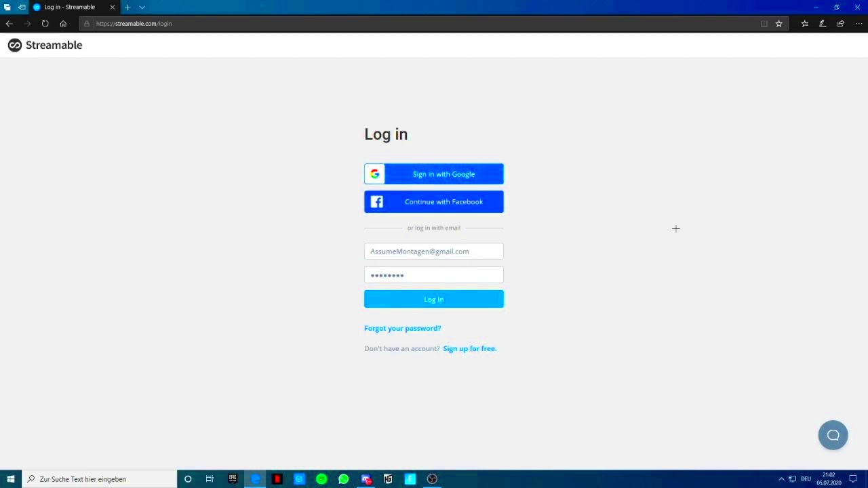Expand the tab preview chevron
Screen dimensions: 868x488
point(142,7)
